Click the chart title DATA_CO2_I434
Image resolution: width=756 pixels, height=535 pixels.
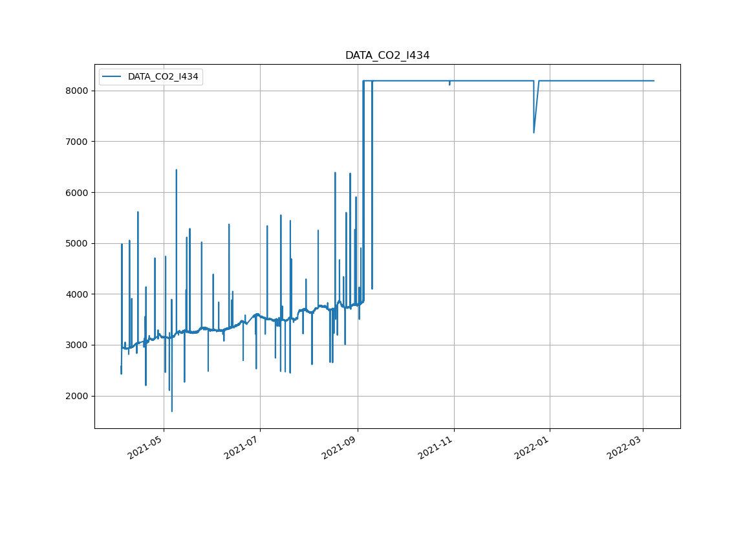coord(387,56)
